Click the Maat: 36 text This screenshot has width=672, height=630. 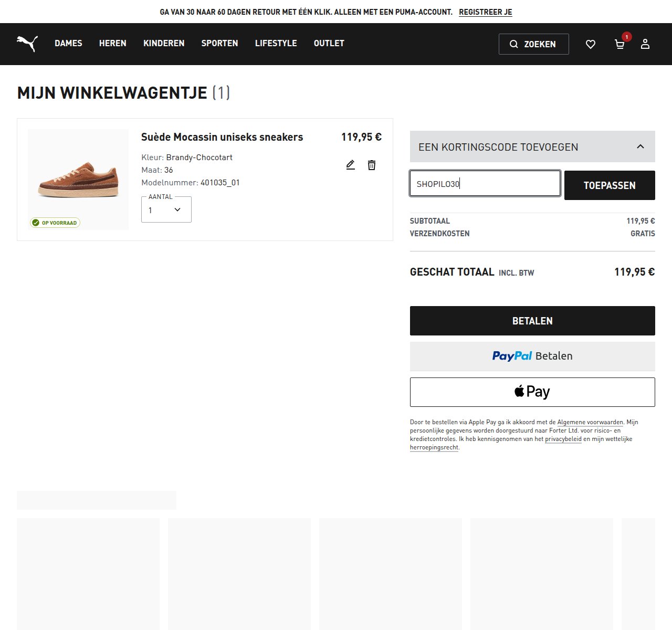pos(157,170)
